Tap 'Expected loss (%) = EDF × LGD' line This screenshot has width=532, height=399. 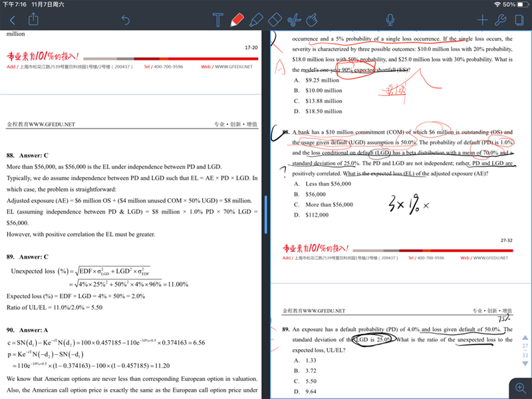coord(76,296)
